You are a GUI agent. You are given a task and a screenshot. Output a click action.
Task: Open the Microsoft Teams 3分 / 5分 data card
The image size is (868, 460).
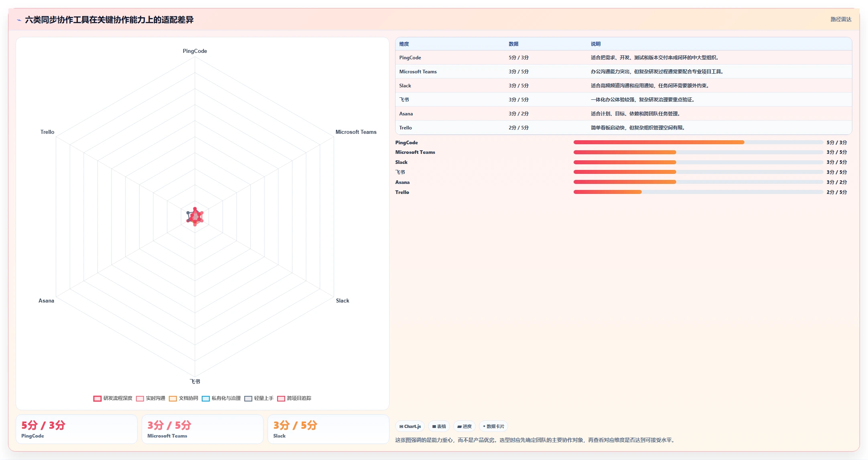click(203, 429)
